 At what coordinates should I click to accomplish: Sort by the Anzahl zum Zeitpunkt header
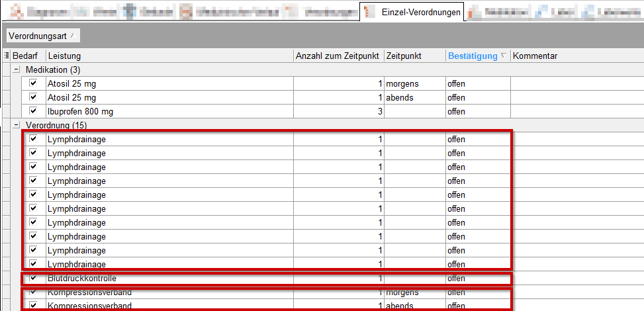click(338, 56)
